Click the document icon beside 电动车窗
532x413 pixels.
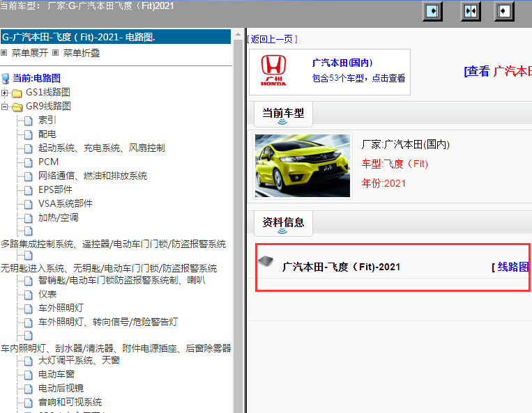click(x=29, y=375)
